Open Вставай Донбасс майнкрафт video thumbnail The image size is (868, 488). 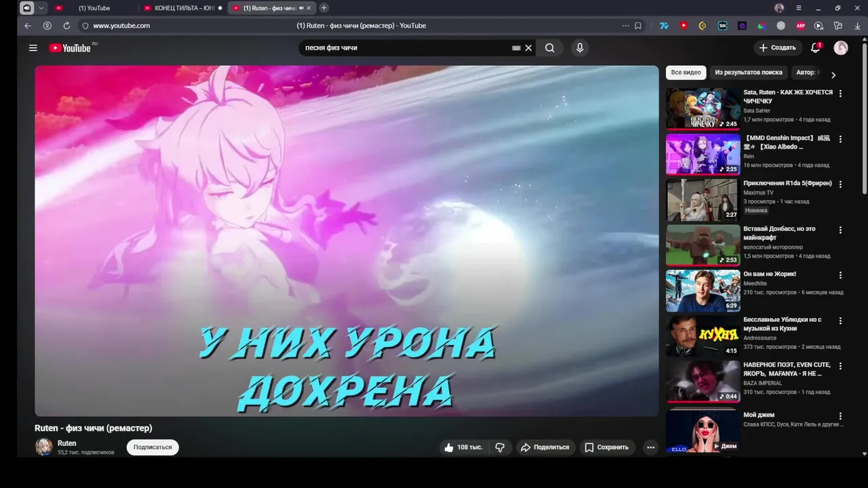click(x=703, y=245)
